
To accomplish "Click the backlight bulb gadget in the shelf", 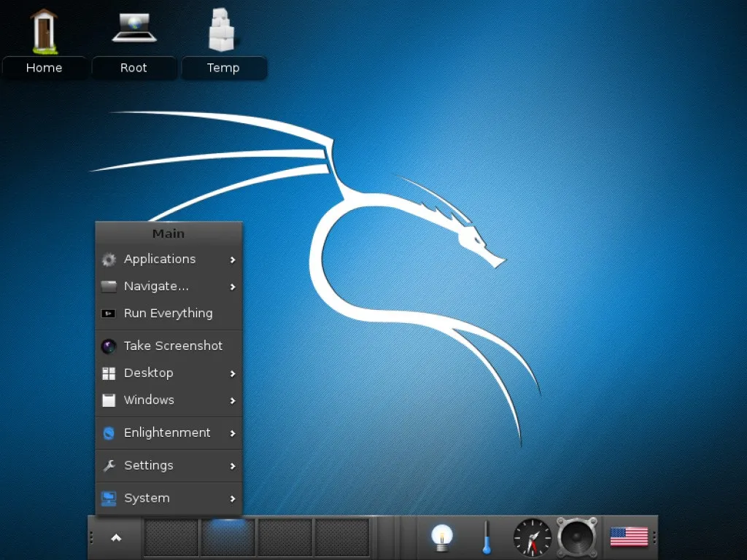I will pos(441,537).
